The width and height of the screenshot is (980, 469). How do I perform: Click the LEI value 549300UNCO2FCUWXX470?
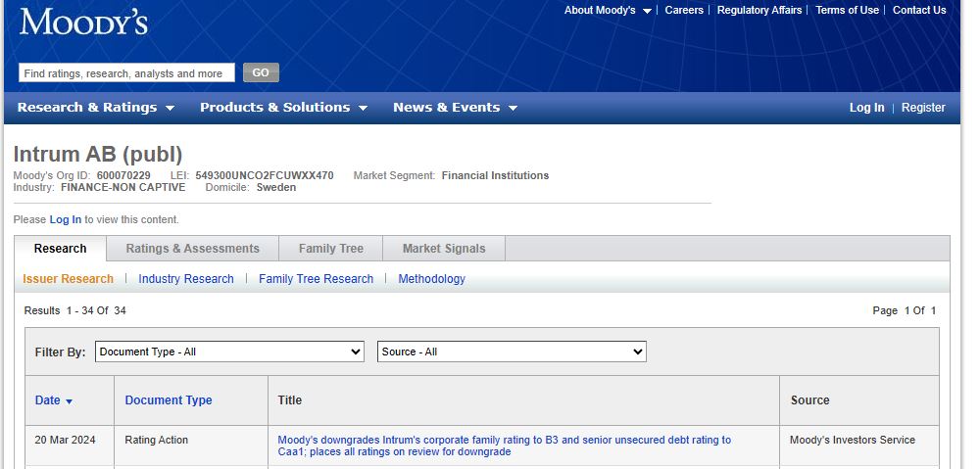pyautogui.click(x=265, y=175)
